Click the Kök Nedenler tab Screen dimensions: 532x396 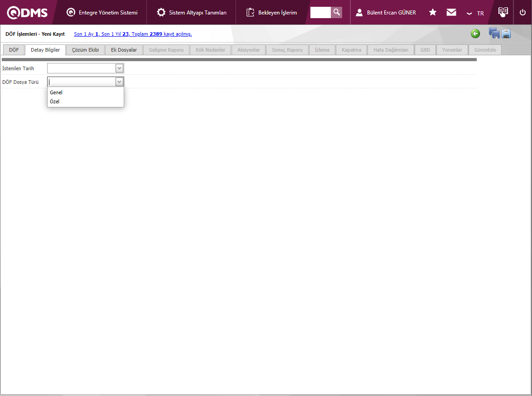click(x=210, y=50)
